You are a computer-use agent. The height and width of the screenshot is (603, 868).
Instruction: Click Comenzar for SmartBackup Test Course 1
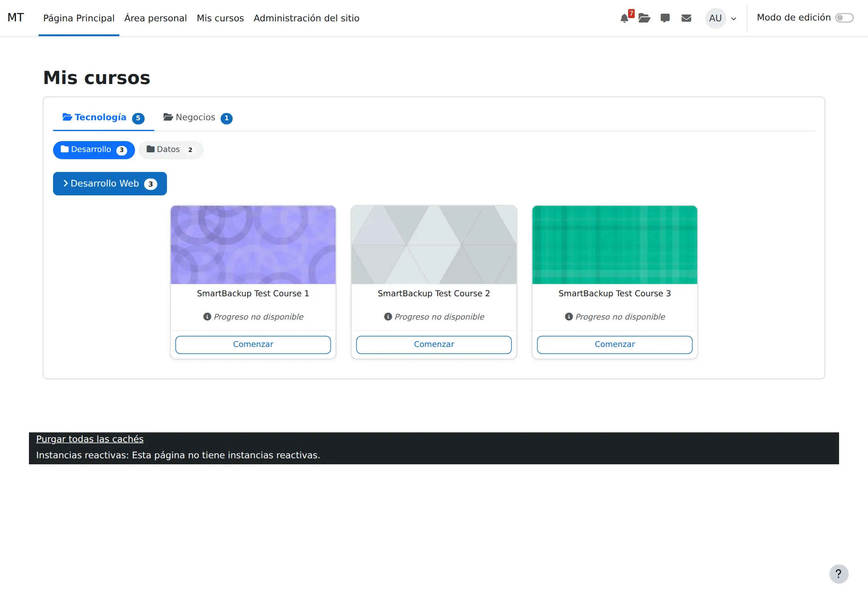tap(253, 345)
